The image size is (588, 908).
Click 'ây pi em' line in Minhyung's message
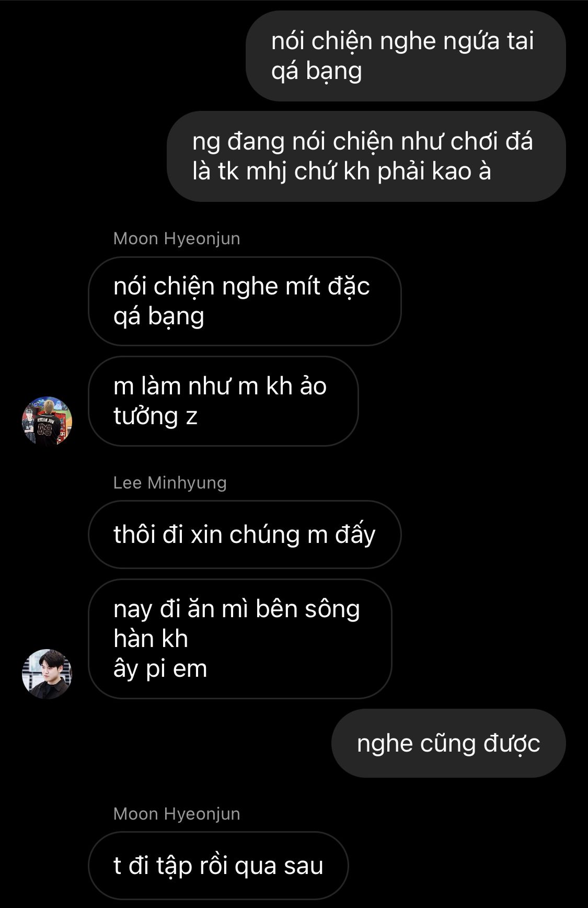[160, 669]
